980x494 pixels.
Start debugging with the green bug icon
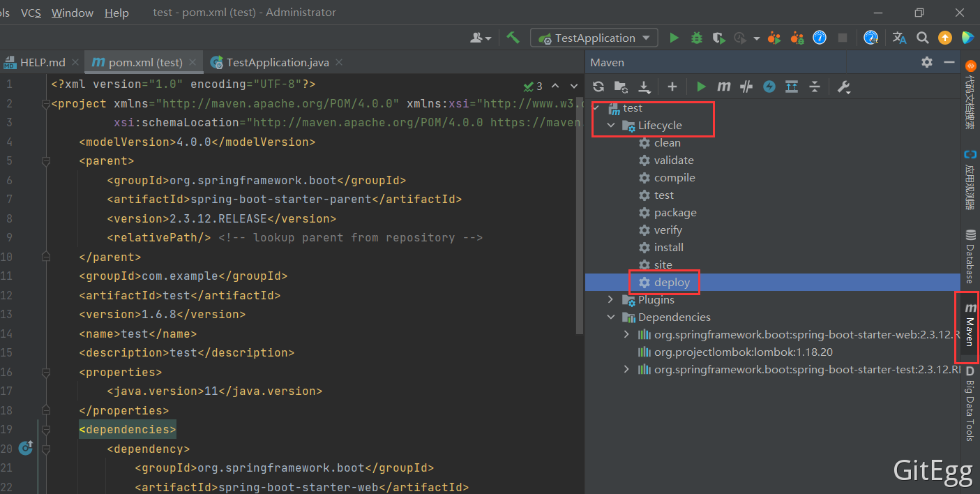tap(696, 38)
